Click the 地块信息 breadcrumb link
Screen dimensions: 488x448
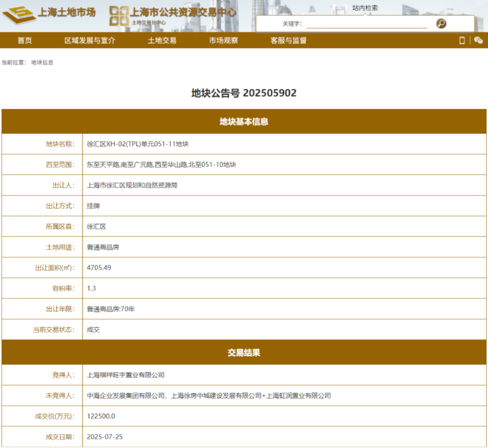tap(42, 63)
